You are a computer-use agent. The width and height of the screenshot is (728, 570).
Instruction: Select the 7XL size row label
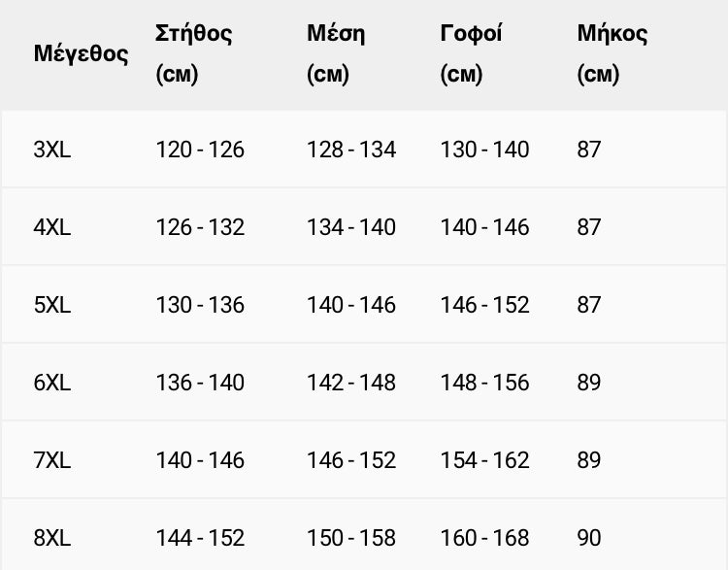[52, 460]
